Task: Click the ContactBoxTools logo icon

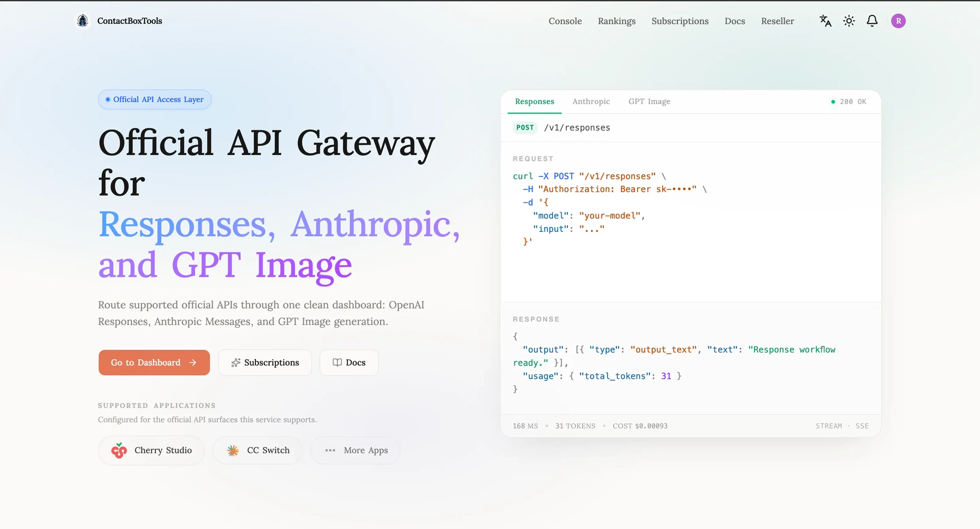Action: tap(83, 21)
